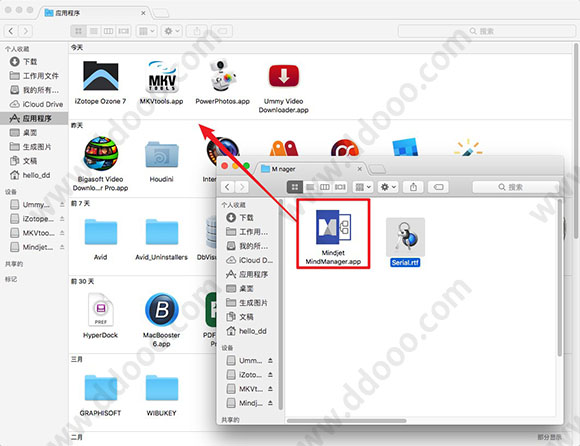Open the WIBUKEY folder
Image resolution: width=580 pixels, height=446 pixels.
pyautogui.click(x=162, y=388)
